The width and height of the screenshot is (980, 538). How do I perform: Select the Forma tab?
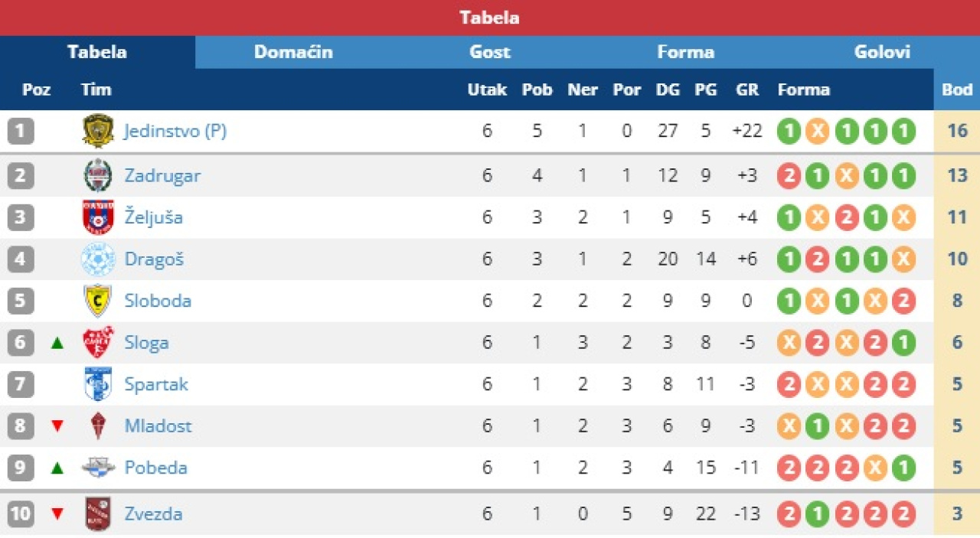(685, 52)
